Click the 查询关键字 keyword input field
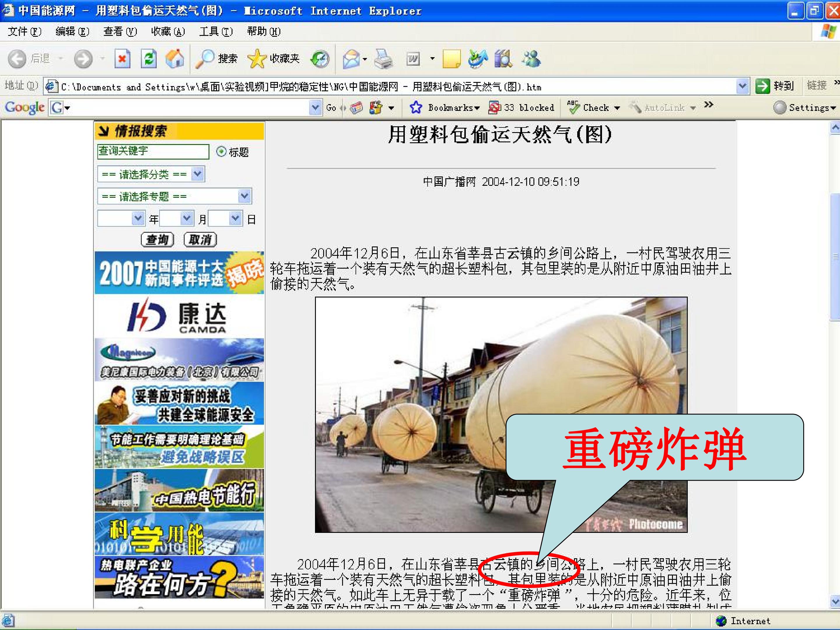The image size is (840, 630). click(x=153, y=151)
